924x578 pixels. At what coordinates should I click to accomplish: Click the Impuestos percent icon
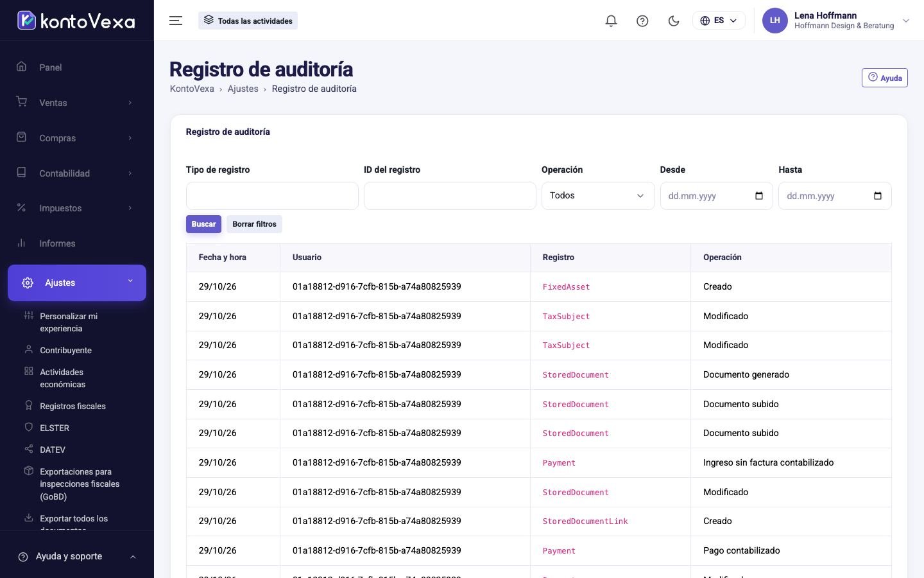21,207
